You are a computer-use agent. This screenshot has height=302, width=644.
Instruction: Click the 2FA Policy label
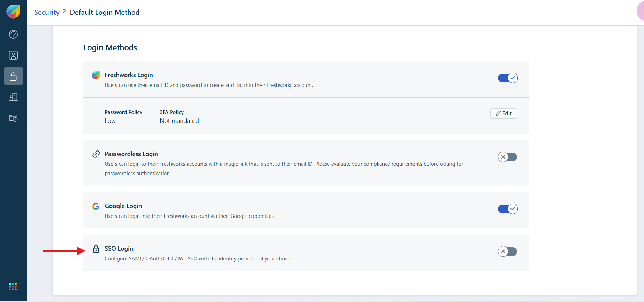pyautogui.click(x=172, y=112)
